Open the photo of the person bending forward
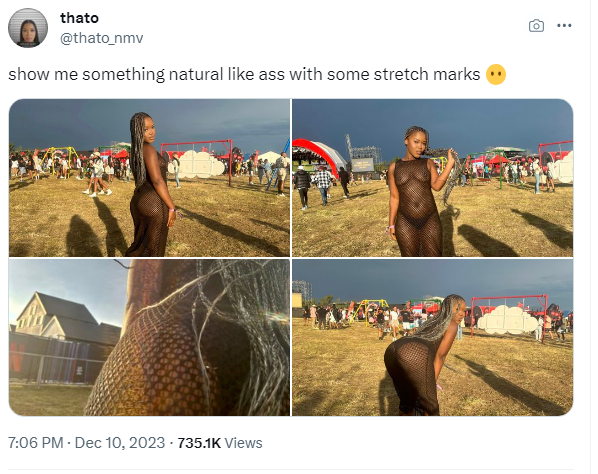Screen dimensions: 598x474 pyautogui.click(x=432, y=337)
